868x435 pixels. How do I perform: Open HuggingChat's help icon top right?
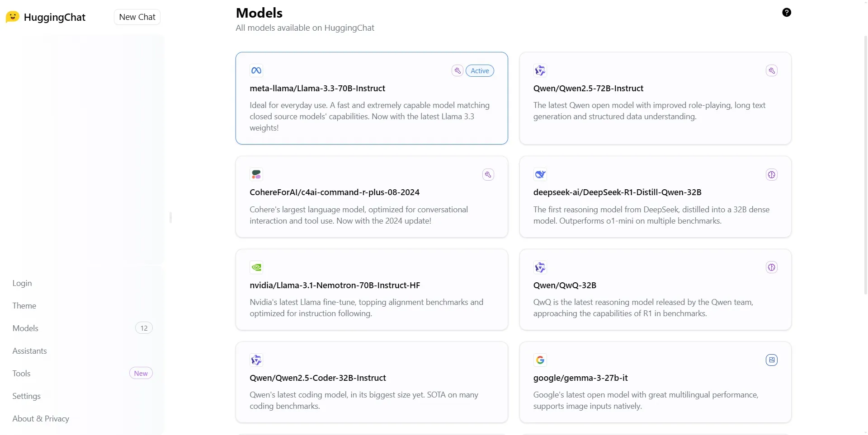click(787, 12)
